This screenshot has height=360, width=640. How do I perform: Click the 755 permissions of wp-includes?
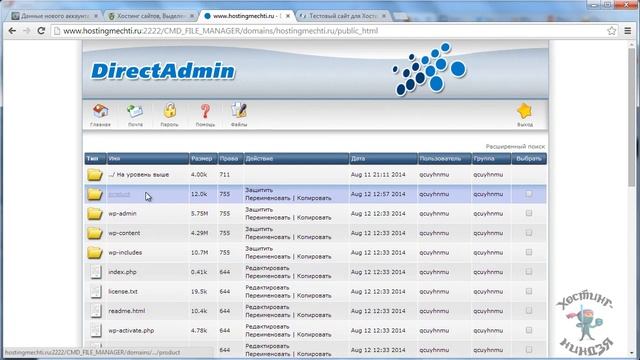(x=225, y=253)
